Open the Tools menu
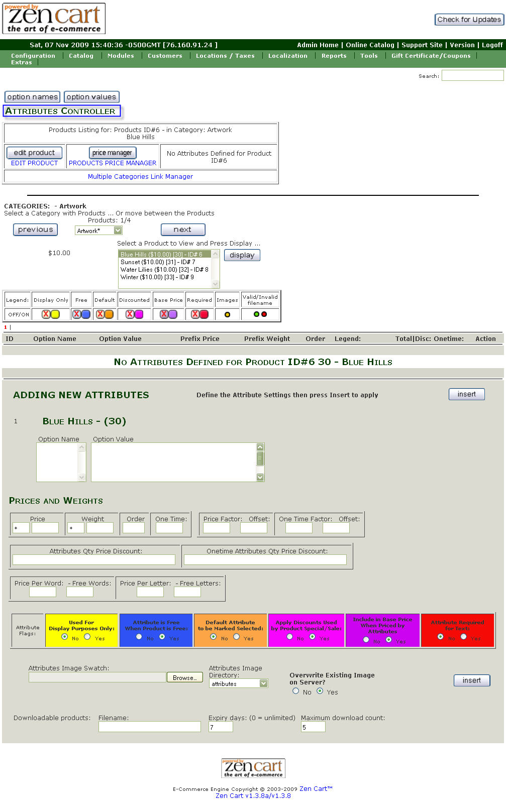The image size is (506, 812). tap(369, 56)
